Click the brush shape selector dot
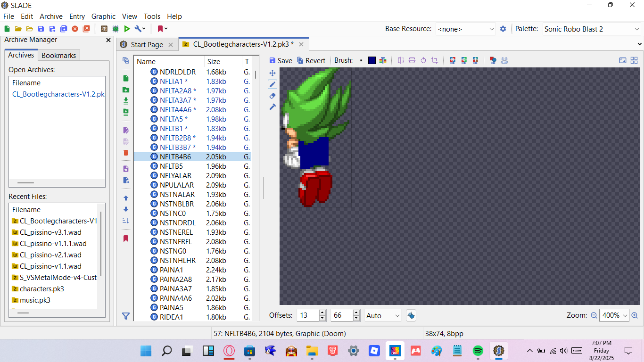644x362 pixels. (x=361, y=60)
